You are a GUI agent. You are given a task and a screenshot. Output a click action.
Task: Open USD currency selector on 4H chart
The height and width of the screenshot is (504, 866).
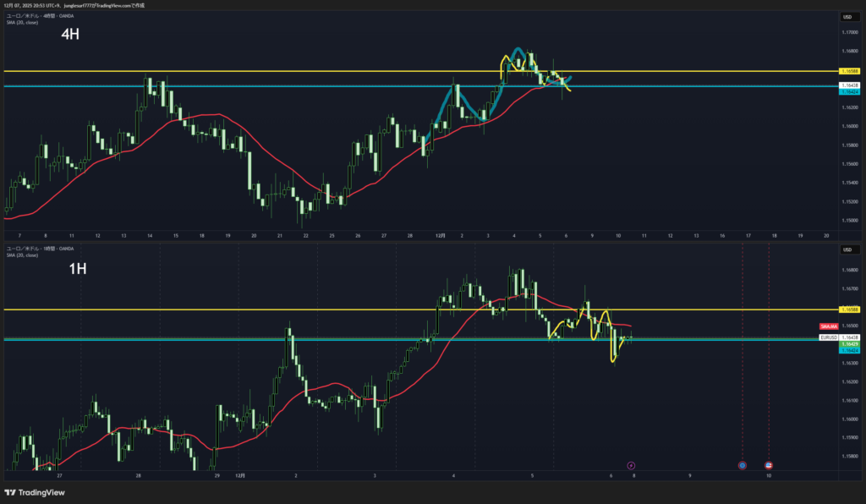coord(846,17)
